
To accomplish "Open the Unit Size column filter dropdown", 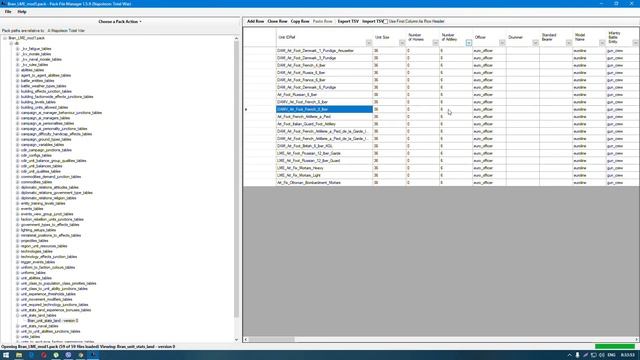I will [402, 43].
